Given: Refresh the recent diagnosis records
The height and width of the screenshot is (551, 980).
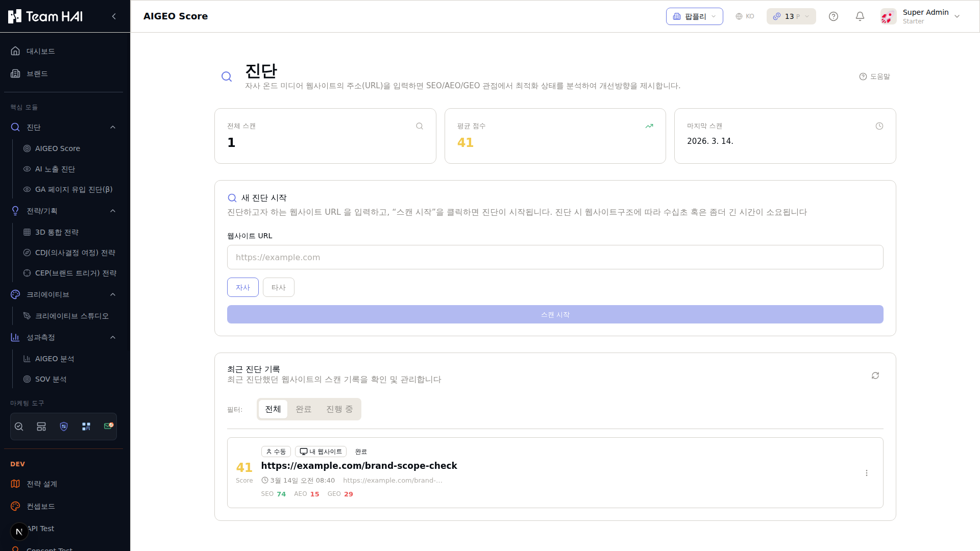Looking at the screenshot, I should (875, 375).
